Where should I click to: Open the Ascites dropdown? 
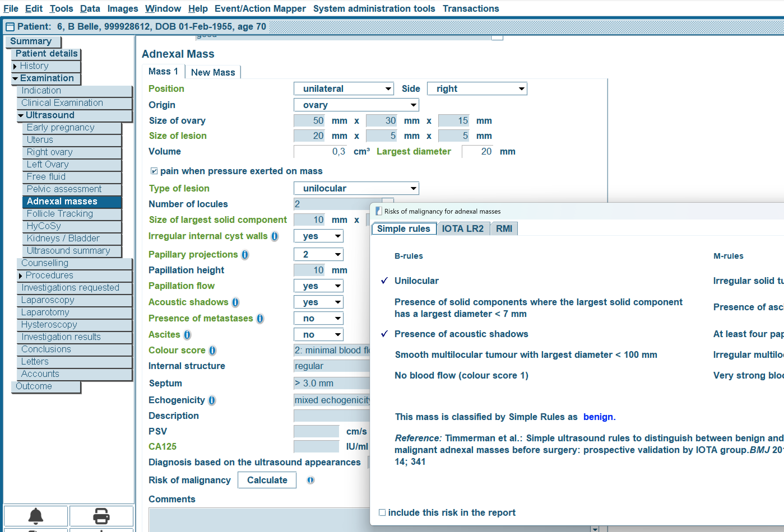[x=319, y=334]
